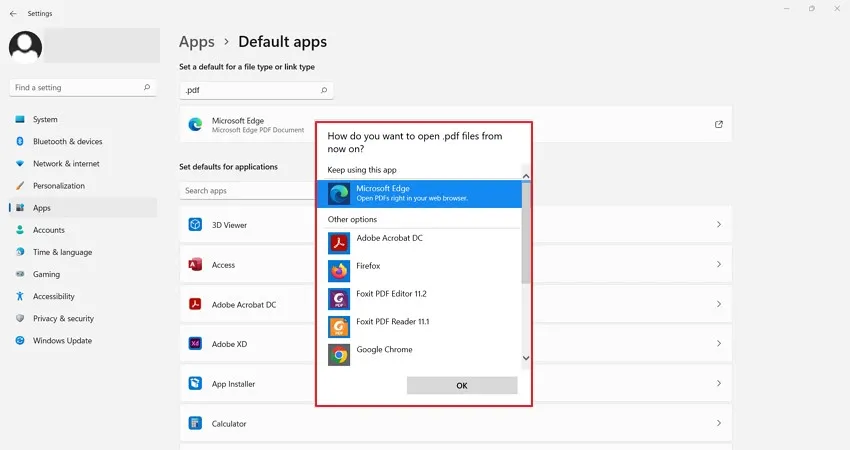The height and width of the screenshot is (450, 850).
Task: Open Windows Update settings
Action: pos(83,340)
